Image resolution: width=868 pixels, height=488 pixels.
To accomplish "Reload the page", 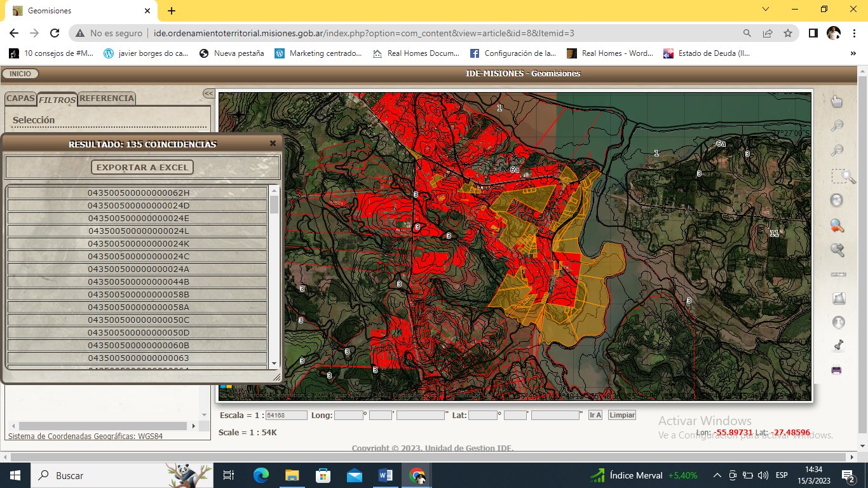I will [x=55, y=33].
